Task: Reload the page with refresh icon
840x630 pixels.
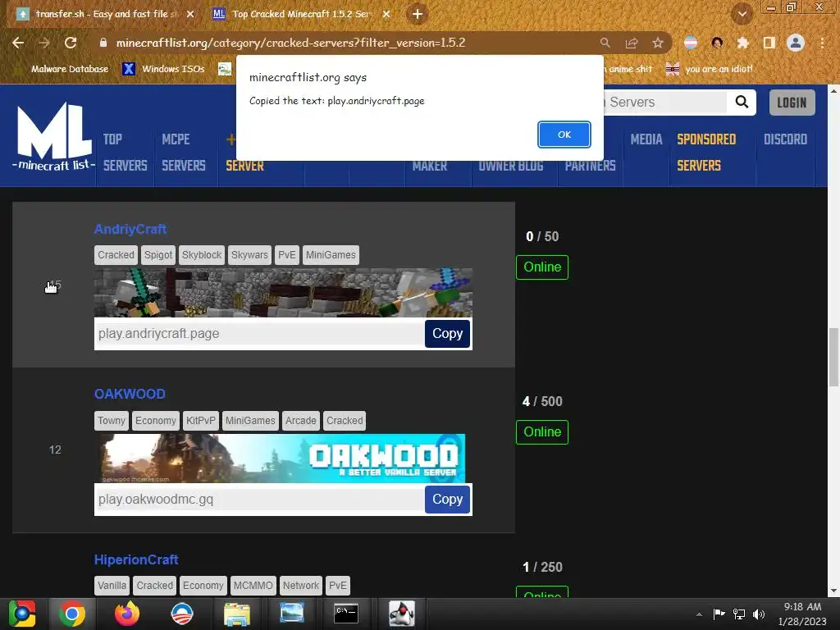Action: 71,43
